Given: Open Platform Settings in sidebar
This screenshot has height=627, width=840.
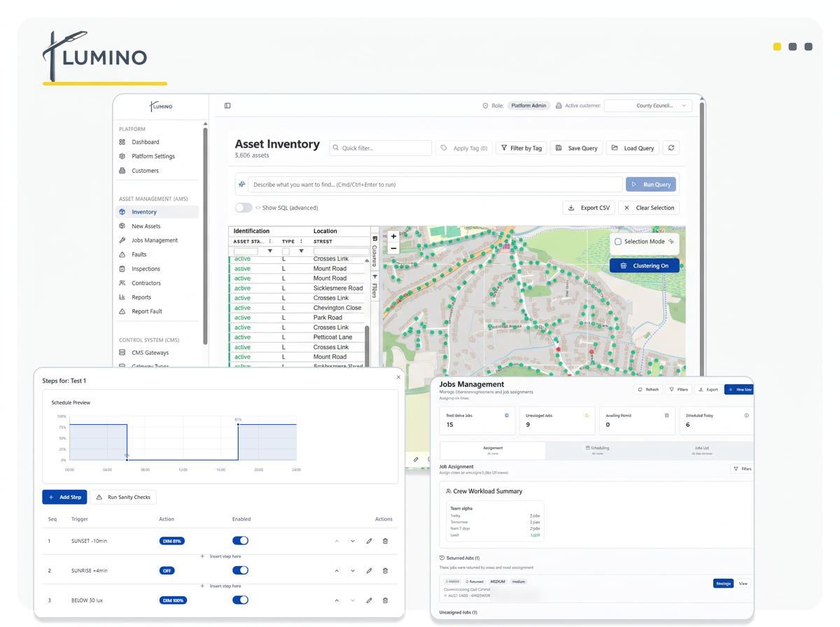Looking at the screenshot, I should [x=153, y=156].
